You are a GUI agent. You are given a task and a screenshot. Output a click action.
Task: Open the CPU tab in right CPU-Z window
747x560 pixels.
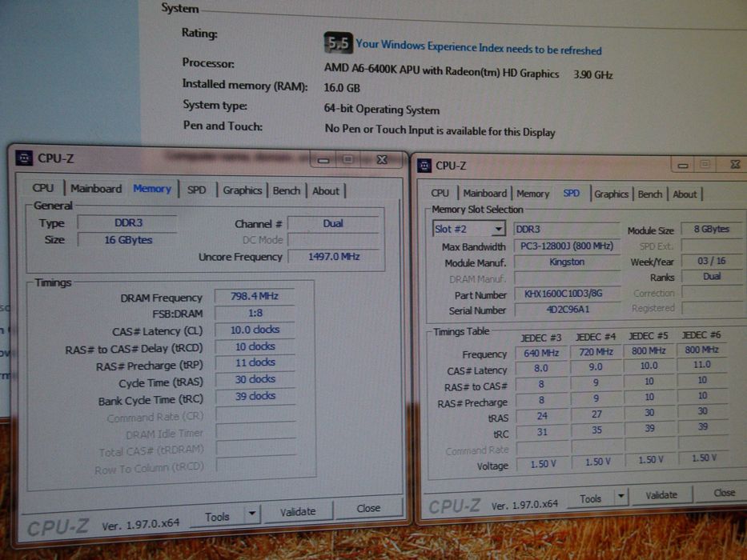440,193
